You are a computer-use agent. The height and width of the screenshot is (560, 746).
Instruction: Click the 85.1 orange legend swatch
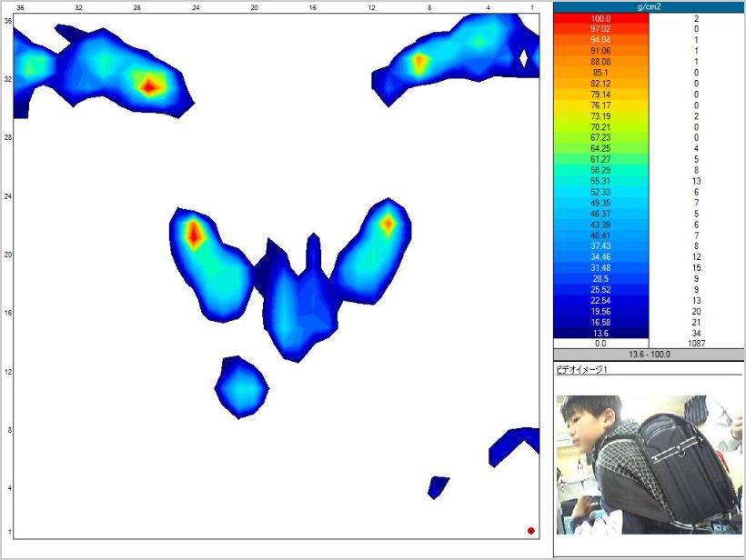point(601,73)
